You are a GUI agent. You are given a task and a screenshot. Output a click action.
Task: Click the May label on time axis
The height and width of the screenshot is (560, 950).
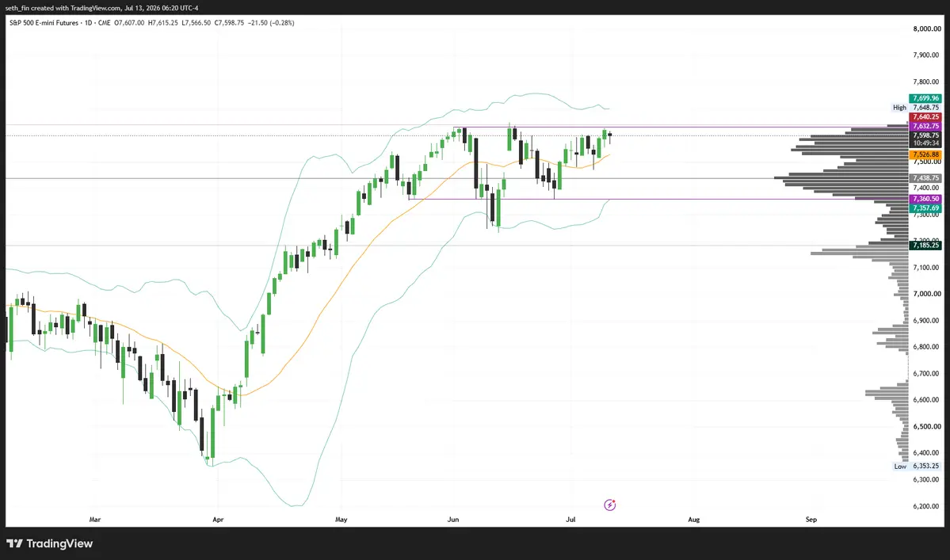[341, 520]
